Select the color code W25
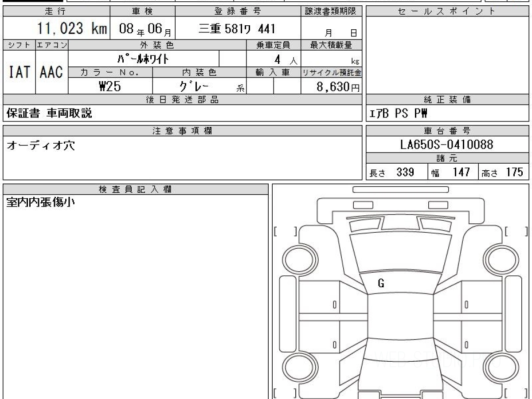This screenshot has height=399, width=532. (110, 86)
